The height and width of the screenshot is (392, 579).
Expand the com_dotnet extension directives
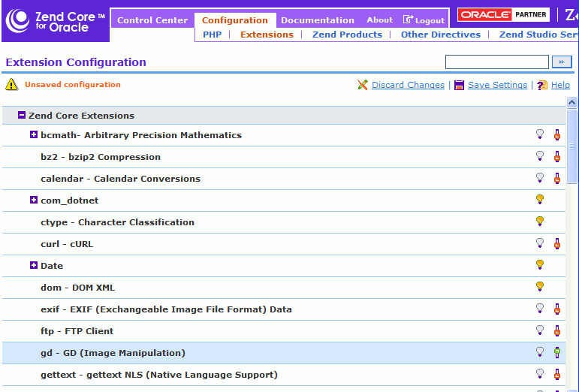(x=34, y=200)
